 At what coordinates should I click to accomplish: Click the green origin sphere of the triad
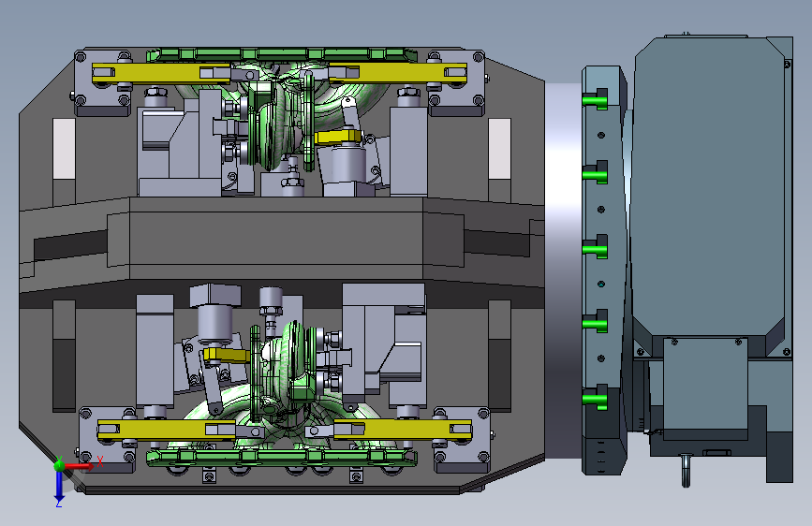point(59,466)
